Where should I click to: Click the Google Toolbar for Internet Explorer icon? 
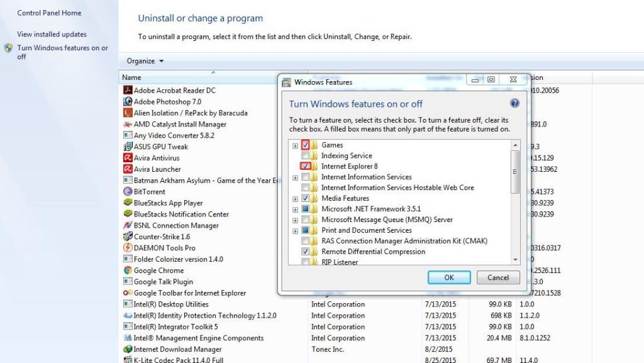click(x=128, y=293)
